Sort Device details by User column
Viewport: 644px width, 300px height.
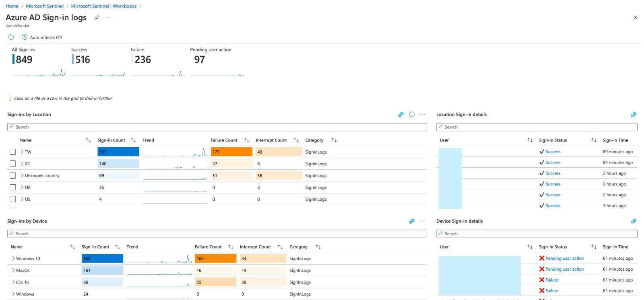coord(530,247)
